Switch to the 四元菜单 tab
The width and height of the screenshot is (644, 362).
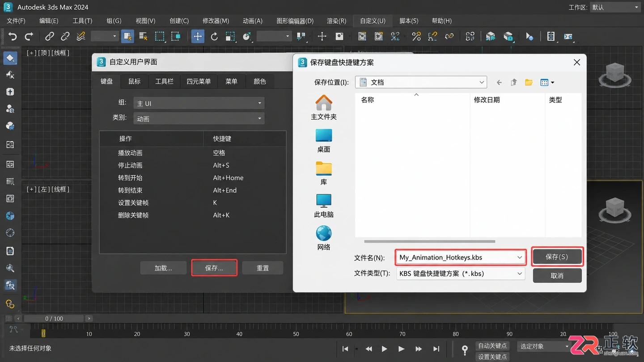point(199,81)
